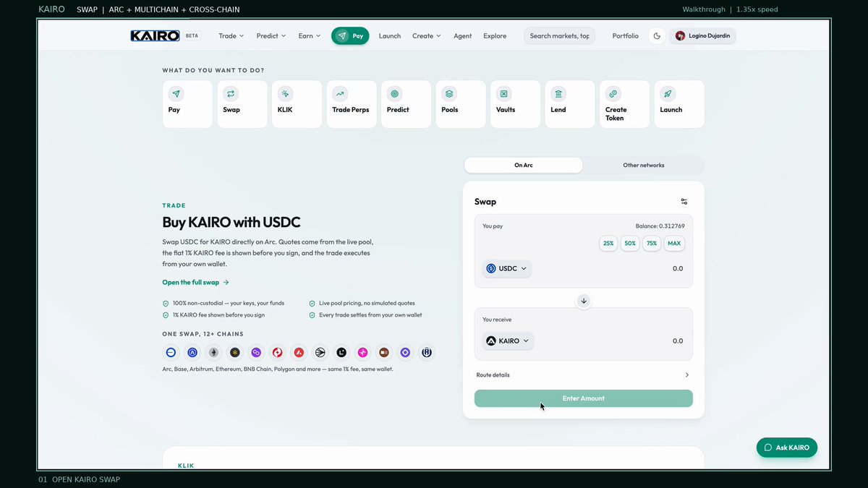Switch to the Other networks tab

[x=644, y=165]
